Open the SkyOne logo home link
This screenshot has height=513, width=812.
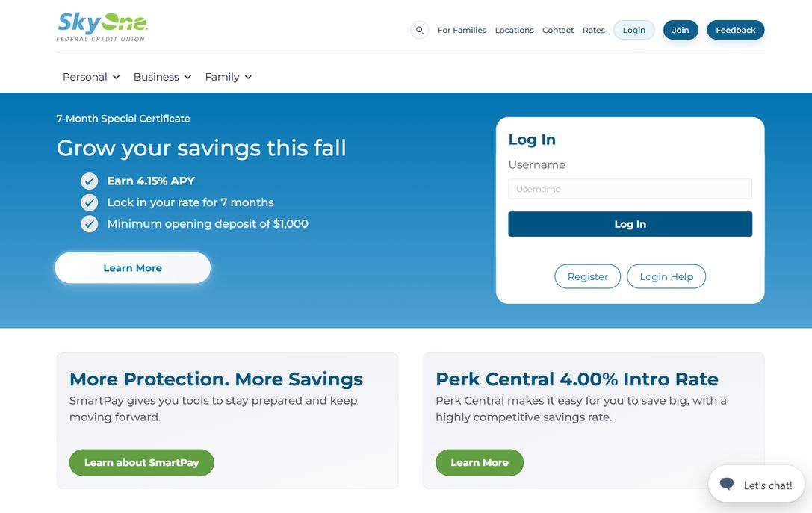[x=102, y=27]
